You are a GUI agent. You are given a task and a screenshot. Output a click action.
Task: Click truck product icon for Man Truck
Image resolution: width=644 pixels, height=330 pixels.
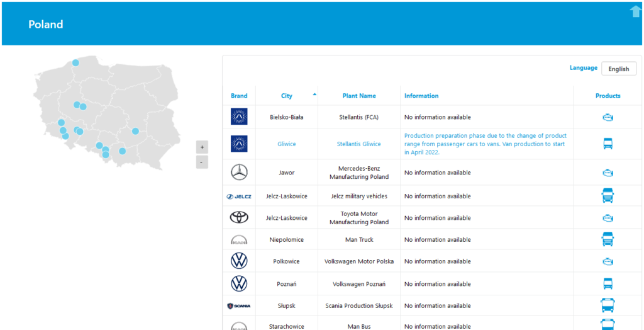(608, 239)
